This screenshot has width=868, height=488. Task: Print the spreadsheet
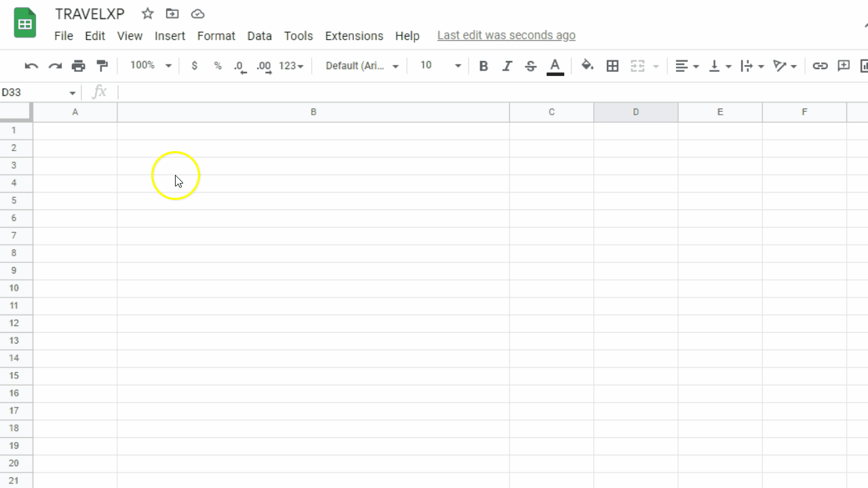click(79, 66)
